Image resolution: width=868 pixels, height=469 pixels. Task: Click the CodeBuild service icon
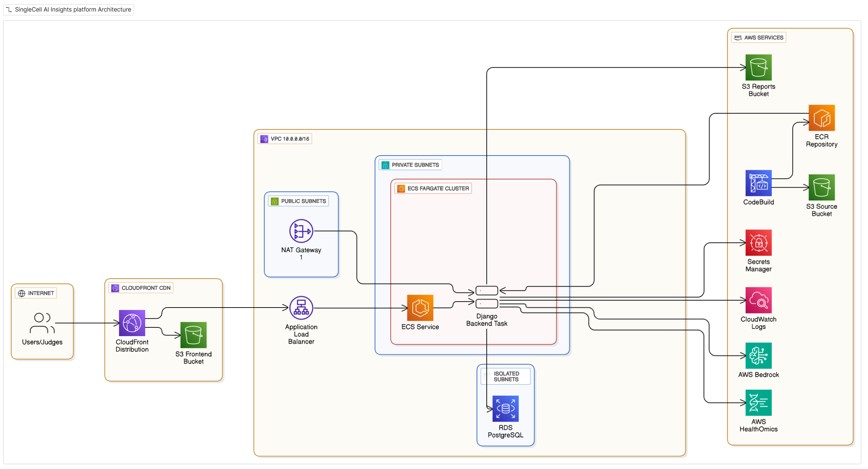point(758,183)
